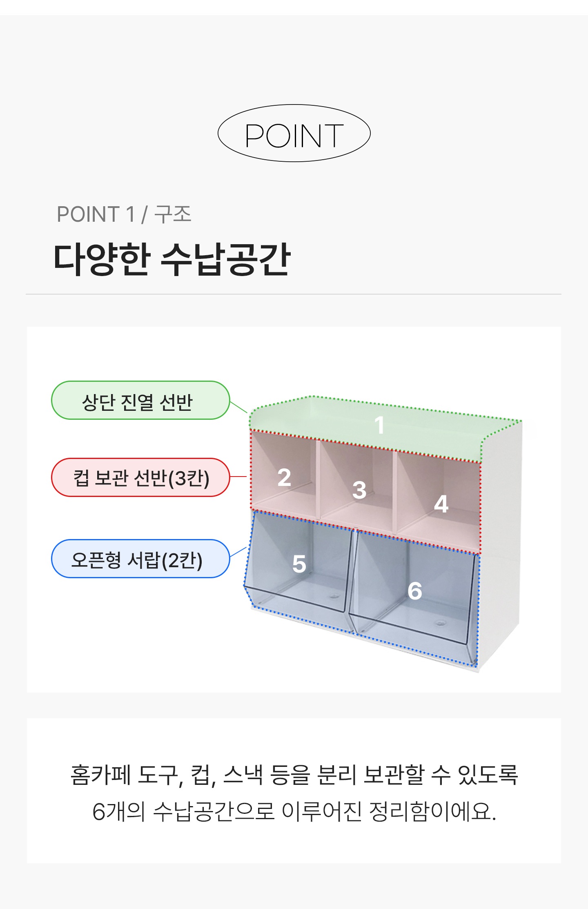
Task: Click number 2 on the cup compartment
Action: [x=284, y=477]
